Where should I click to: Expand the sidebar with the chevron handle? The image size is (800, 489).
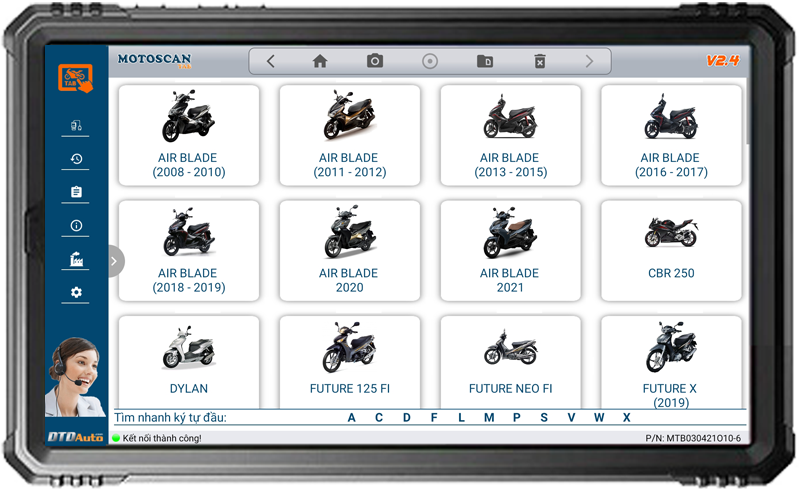click(114, 261)
